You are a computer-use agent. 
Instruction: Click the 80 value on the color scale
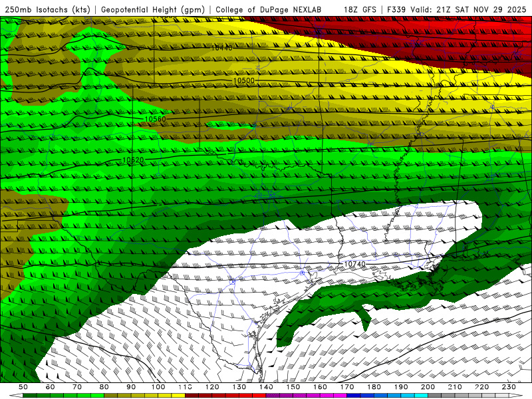tap(104, 387)
